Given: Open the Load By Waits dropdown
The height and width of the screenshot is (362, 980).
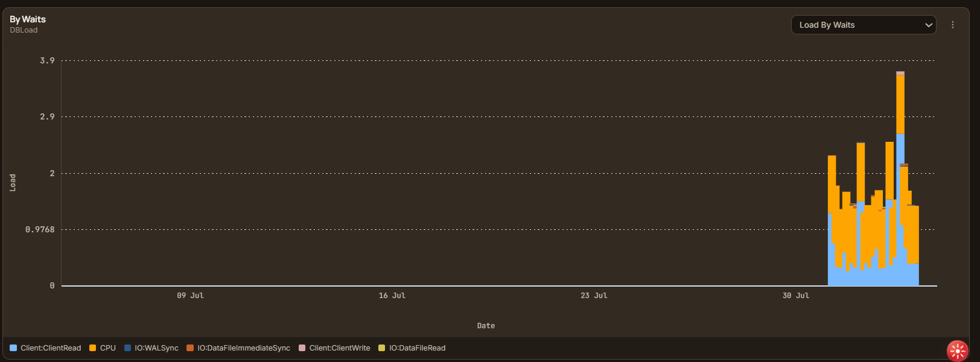Looking at the screenshot, I should coord(864,25).
